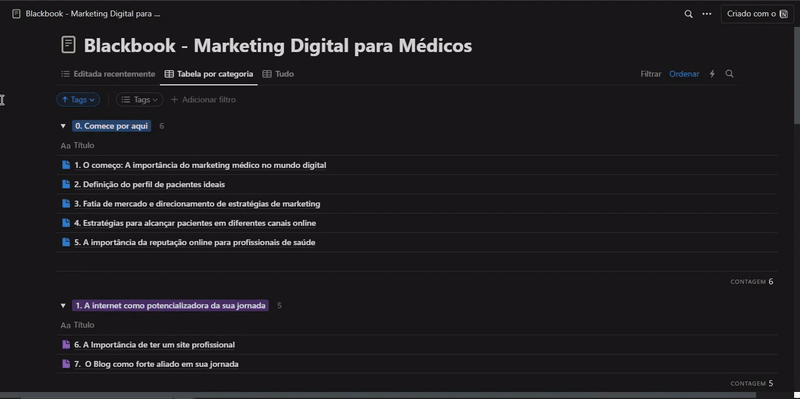Image resolution: width=800 pixels, height=399 pixels.
Task: Open the Tags sort dropdown pill
Action: [78, 99]
